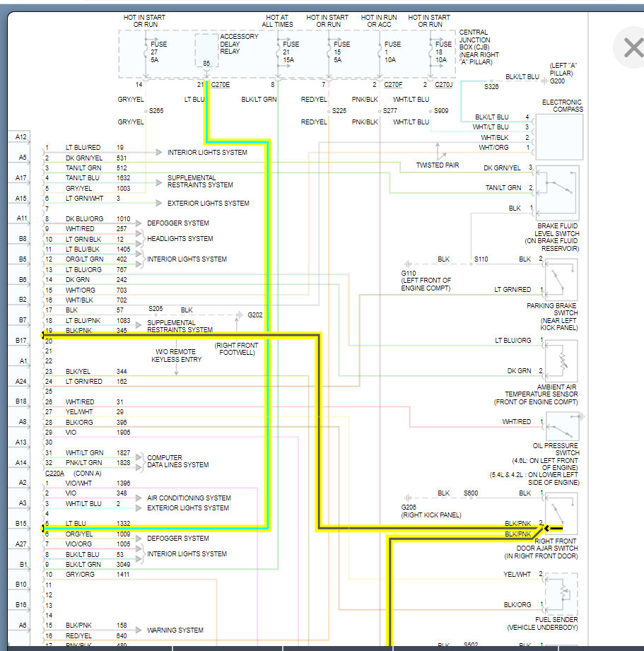Select the FUSE 1 10A label
644x651 pixels.
tap(392, 52)
